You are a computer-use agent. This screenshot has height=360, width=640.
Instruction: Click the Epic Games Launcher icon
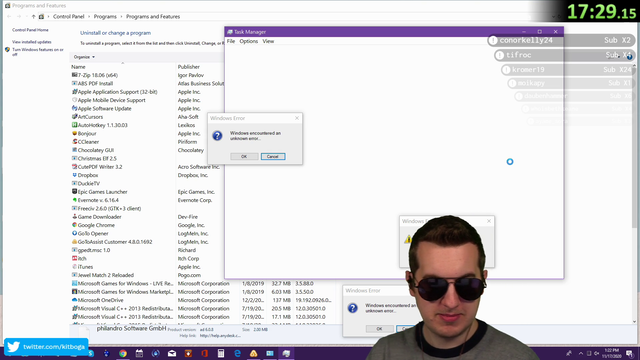(x=74, y=192)
